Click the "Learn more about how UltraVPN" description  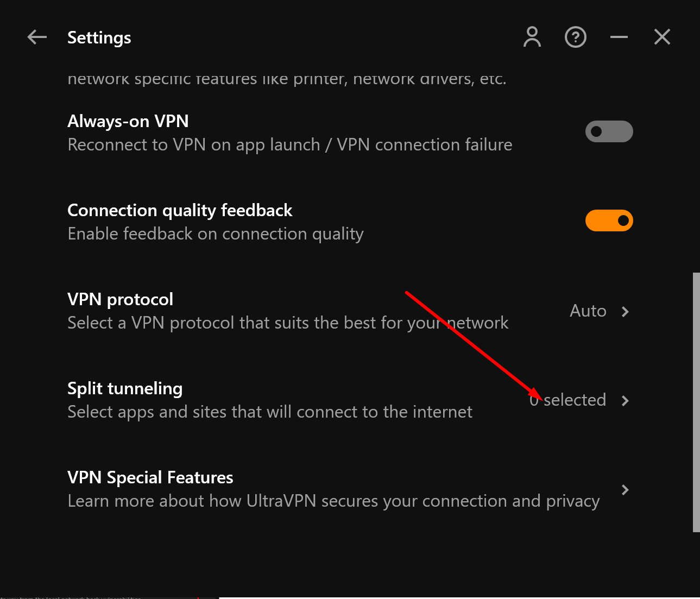333,501
